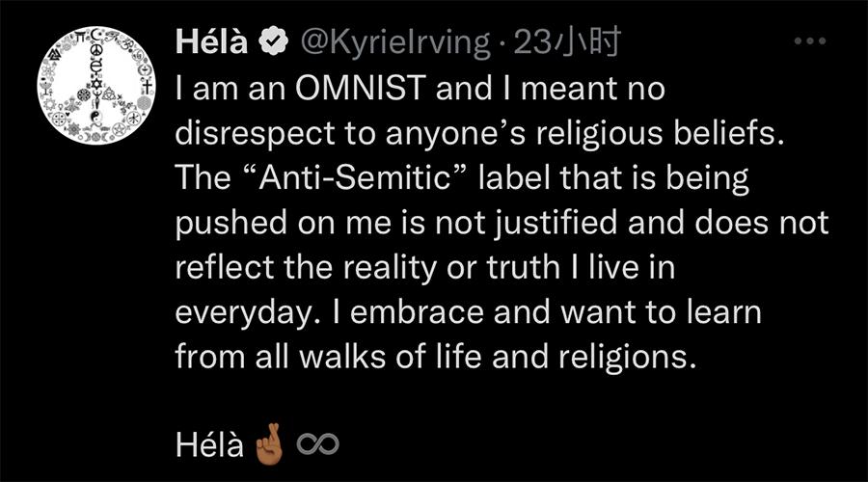868x482 pixels.
Task: Click the verified badge beside Hélà
Action: (274, 43)
